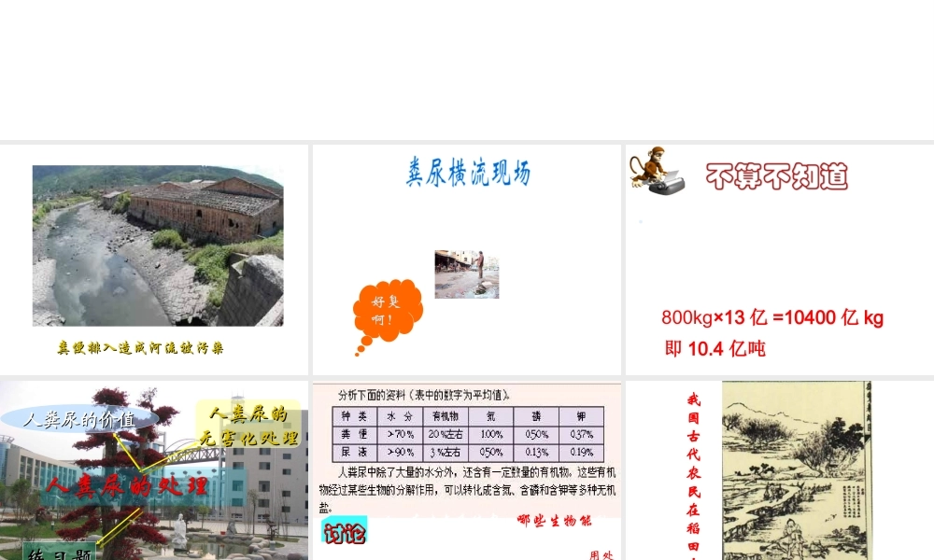Select the small street scene photo
Screen dimensions: 934x560
(466, 274)
